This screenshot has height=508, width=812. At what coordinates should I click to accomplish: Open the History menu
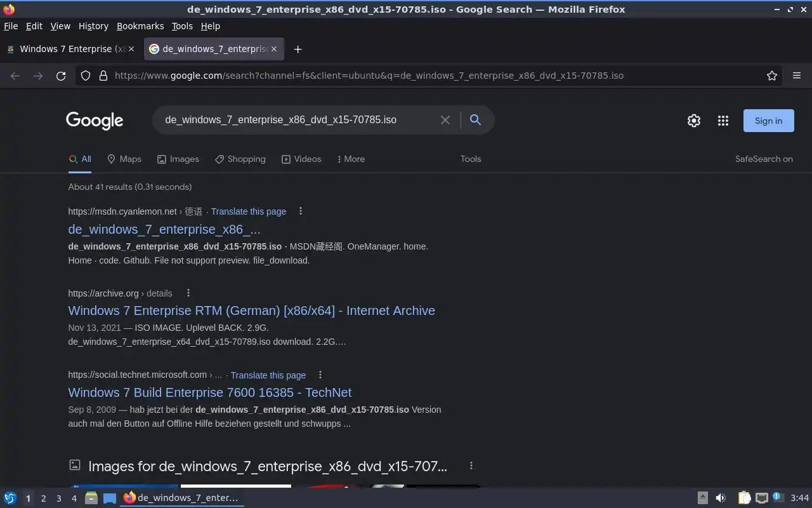click(93, 26)
